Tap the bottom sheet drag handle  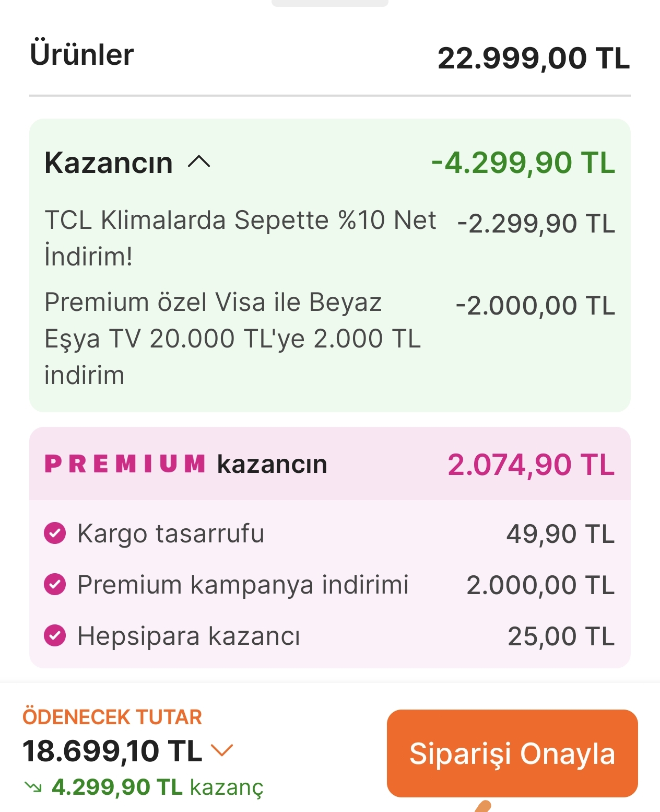coord(330,3)
